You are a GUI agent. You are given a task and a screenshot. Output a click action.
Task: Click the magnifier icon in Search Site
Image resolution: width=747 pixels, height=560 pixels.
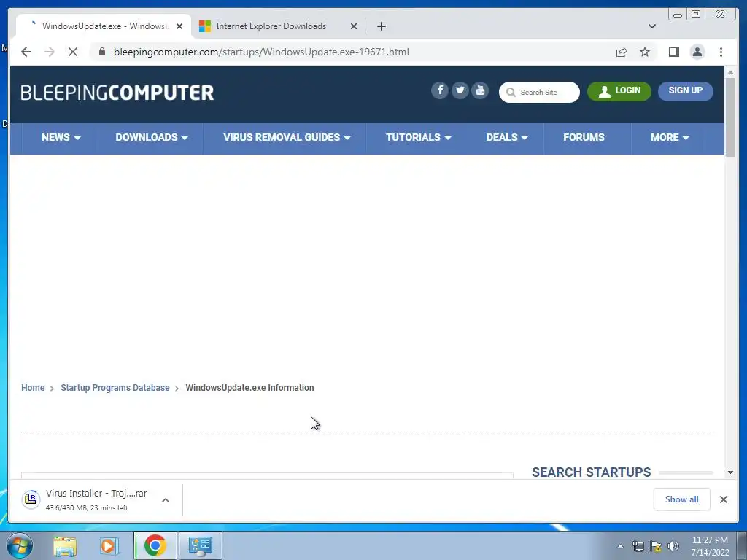[511, 93]
